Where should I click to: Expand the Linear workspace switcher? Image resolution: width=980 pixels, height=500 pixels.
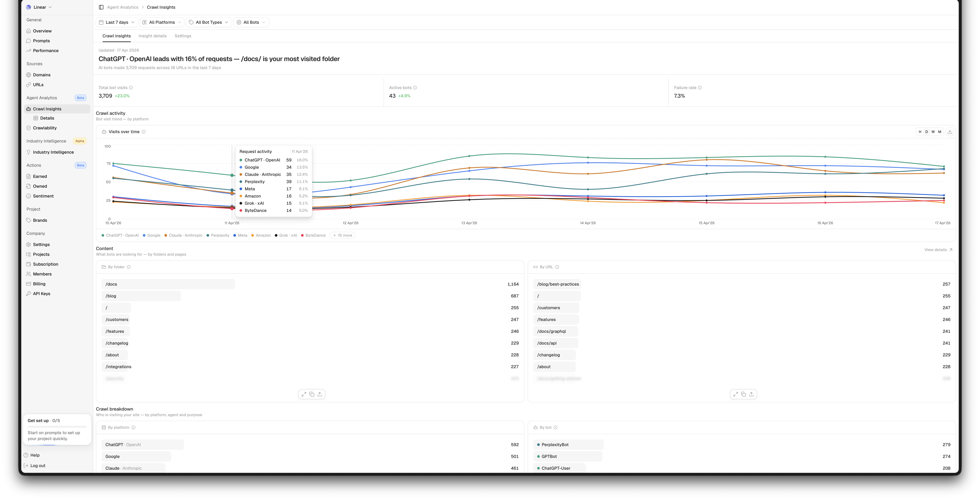point(39,7)
